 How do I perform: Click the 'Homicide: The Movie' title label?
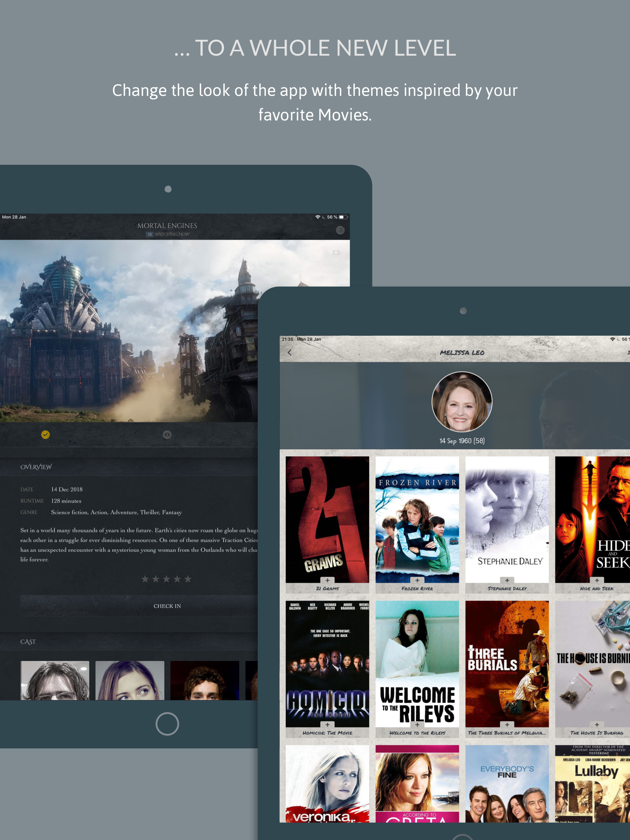click(328, 733)
